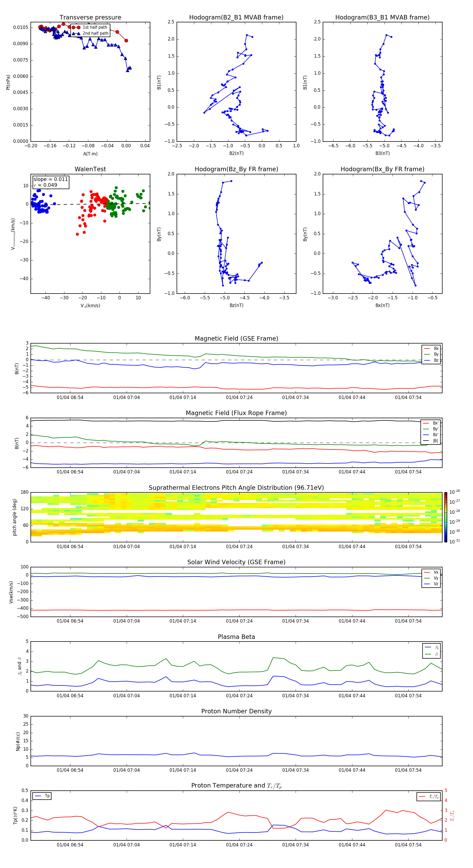This screenshot has height=868, width=473.
Task: Select the 'B2(nT)' x-axis label
Action: tap(236, 154)
